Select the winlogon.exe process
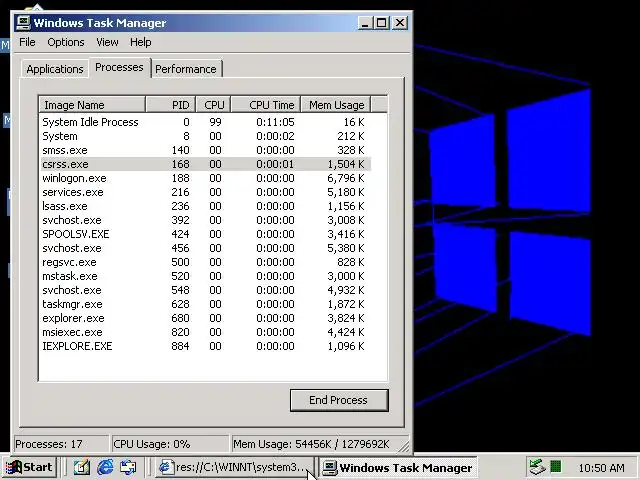640x480 pixels. coord(205,178)
